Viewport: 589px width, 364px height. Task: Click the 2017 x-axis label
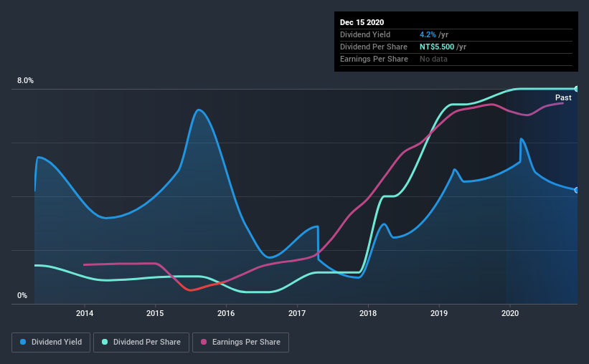pyautogui.click(x=297, y=313)
